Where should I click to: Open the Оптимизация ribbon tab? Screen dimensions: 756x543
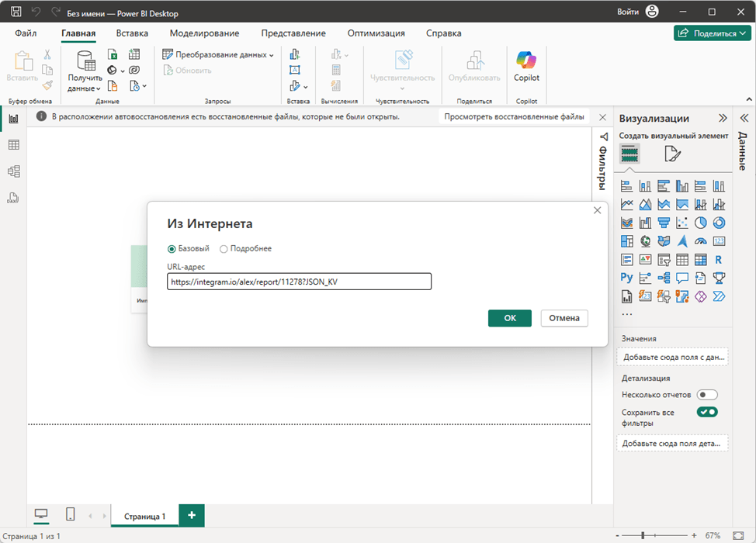[x=376, y=33]
